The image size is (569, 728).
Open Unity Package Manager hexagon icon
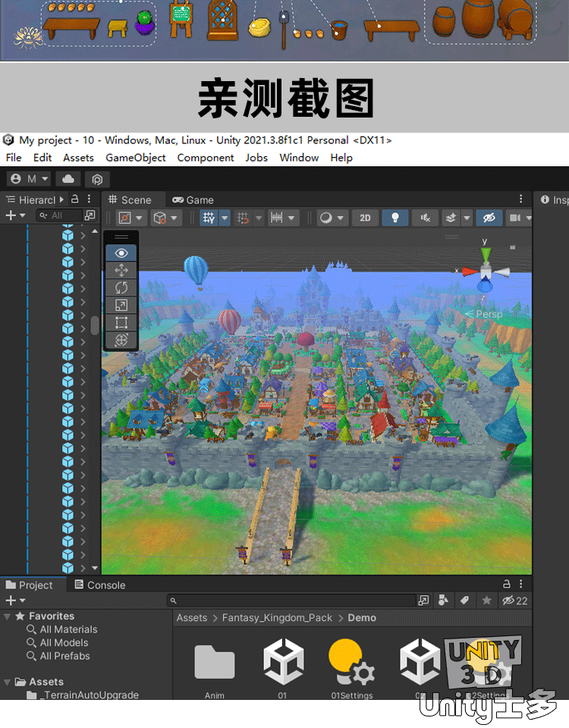(x=98, y=179)
